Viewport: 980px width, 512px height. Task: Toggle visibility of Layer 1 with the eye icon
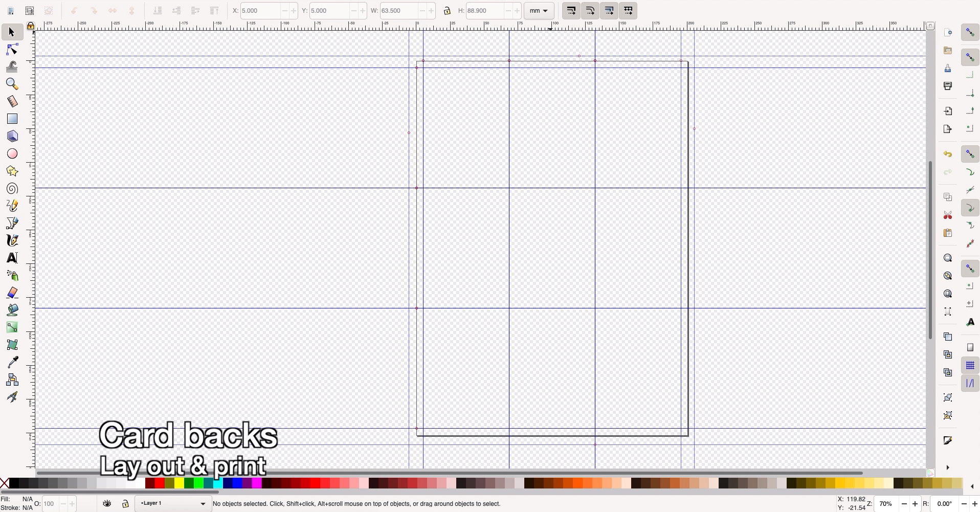107,503
